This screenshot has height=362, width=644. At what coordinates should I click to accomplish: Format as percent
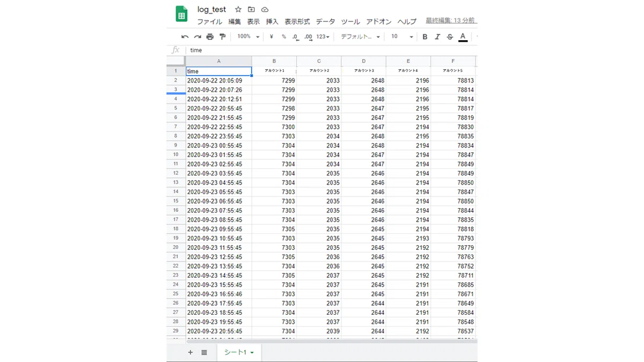click(x=284, y=36)
